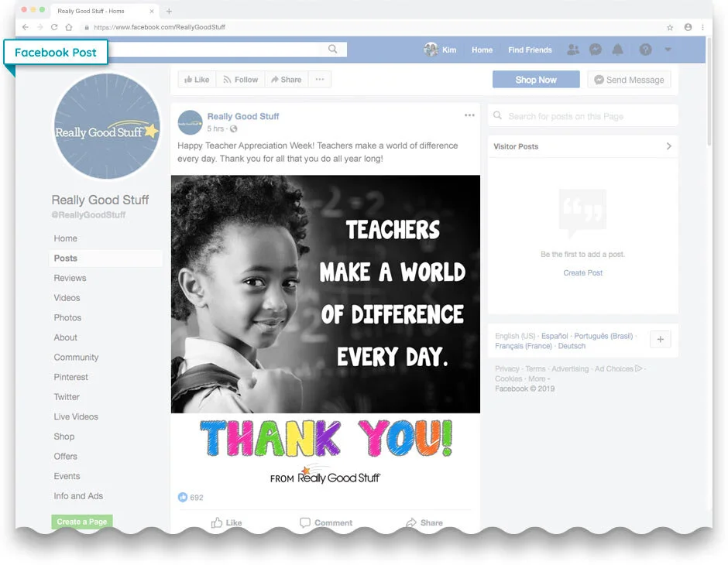The width and height of the screenshot is (728, 565).
Task: Click Kim's profile avatar
Action: [431, 50]
